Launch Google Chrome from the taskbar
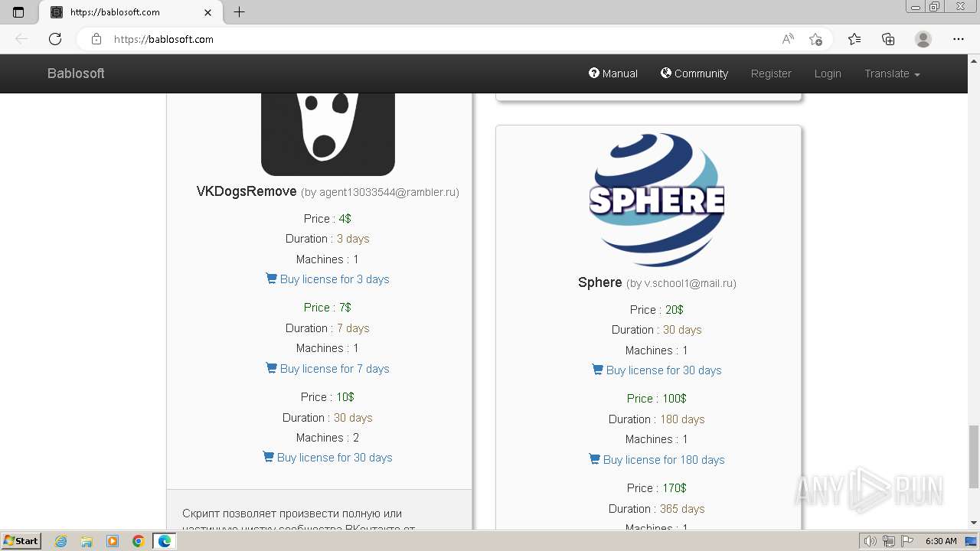 [139, 541]
